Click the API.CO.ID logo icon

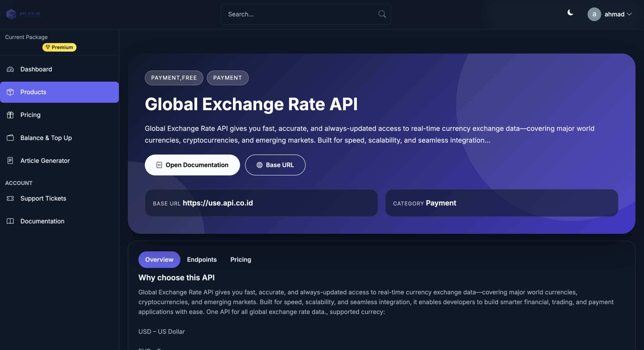coord(11,14)
